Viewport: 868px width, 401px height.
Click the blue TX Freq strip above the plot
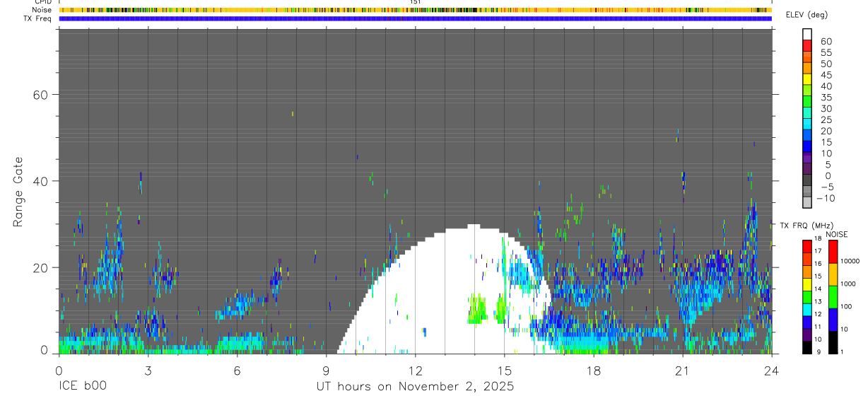(x=415, y=18)
